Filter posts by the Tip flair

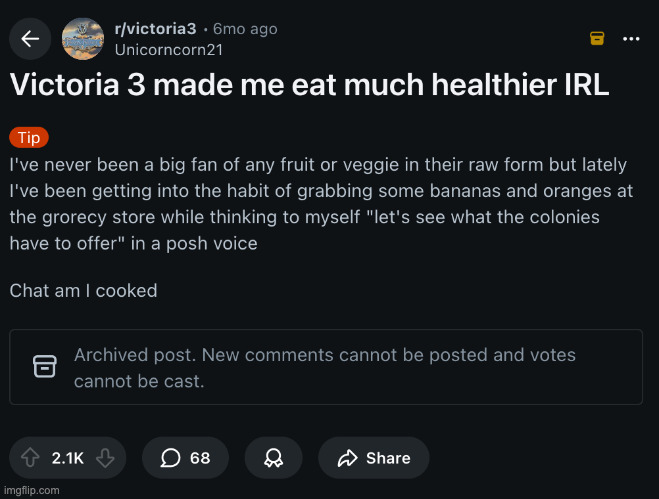pyautogui.click(x=28, y=138)
